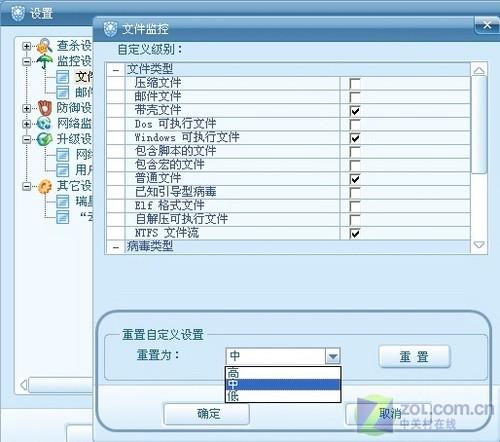The width and height of the screenshot is (500, 442).
Task: Open the 重置为 dropdown arrow
Action: pyautogui.click(x=333, y=356)
